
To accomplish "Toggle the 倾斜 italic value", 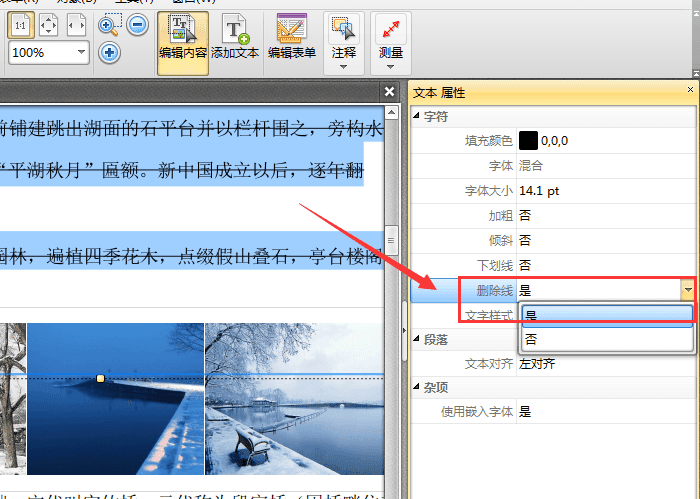I will [606, 241].
